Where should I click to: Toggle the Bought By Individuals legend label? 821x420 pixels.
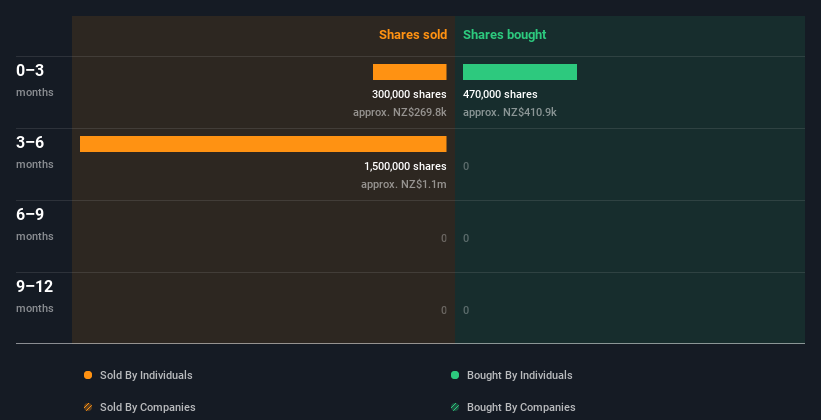click(519, 375)
